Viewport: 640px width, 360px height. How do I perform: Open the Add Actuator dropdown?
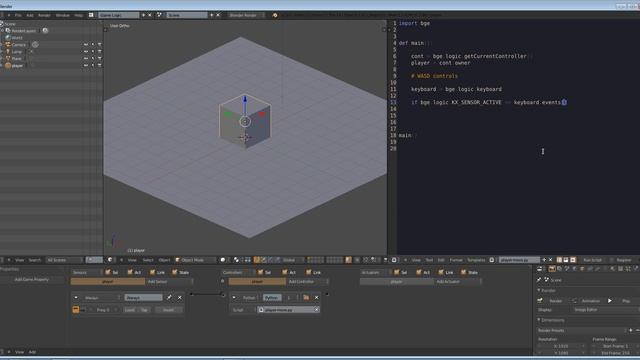click(x=458, y=282)
